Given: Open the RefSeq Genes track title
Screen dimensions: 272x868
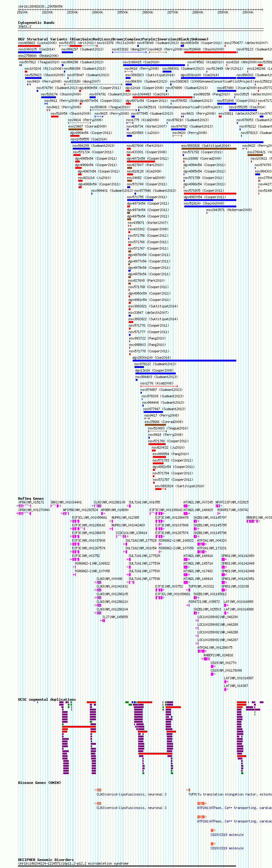Looking at the screenshot, I should coord(31,498).
